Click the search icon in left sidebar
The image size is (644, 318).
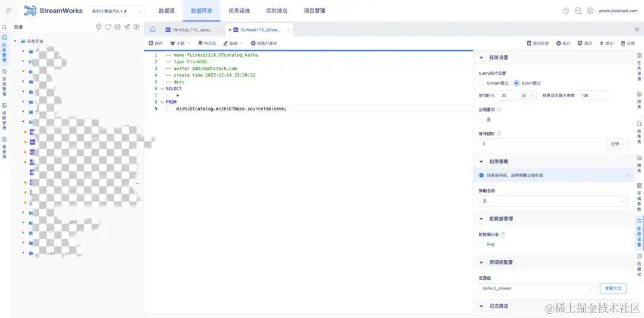tap(5, 27)
